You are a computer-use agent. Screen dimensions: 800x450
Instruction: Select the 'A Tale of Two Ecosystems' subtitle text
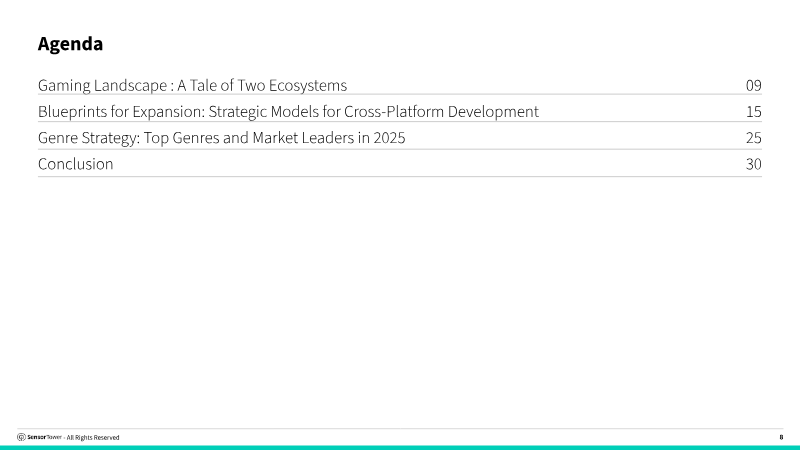click(262, 85)
